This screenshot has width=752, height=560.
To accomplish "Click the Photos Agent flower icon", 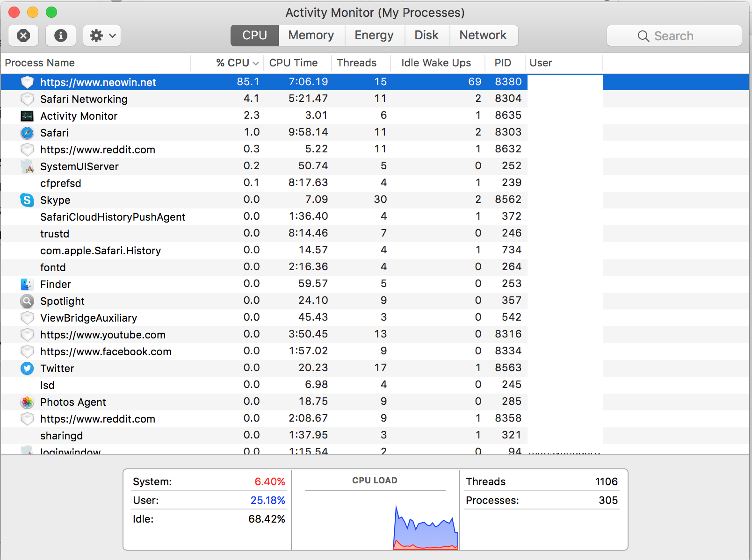I will [x=28, y=402].
